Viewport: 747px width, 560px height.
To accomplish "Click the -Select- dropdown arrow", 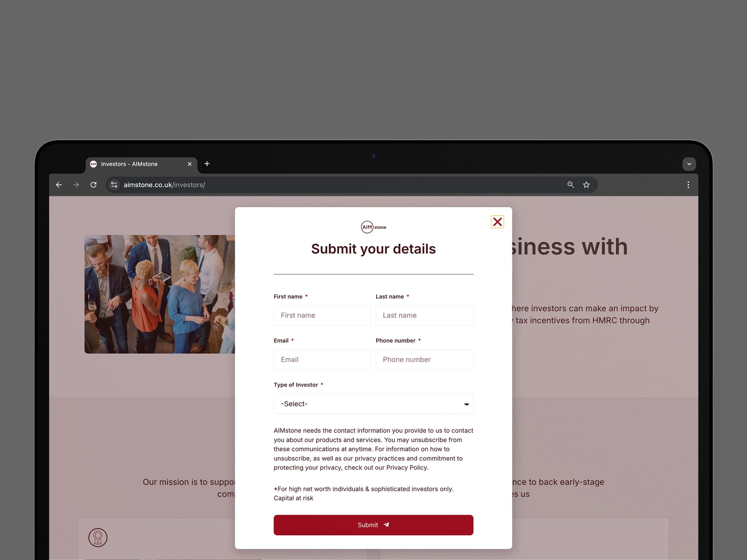I will pos(466,404).
